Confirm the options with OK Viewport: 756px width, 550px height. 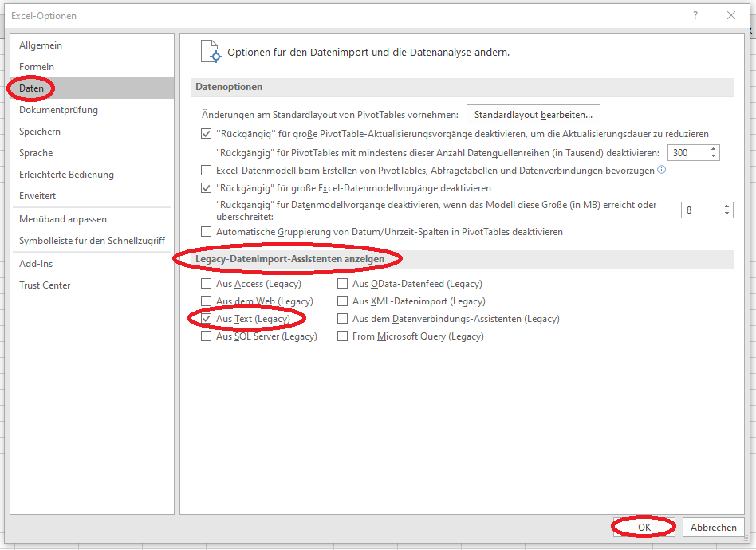click(644, 528)
